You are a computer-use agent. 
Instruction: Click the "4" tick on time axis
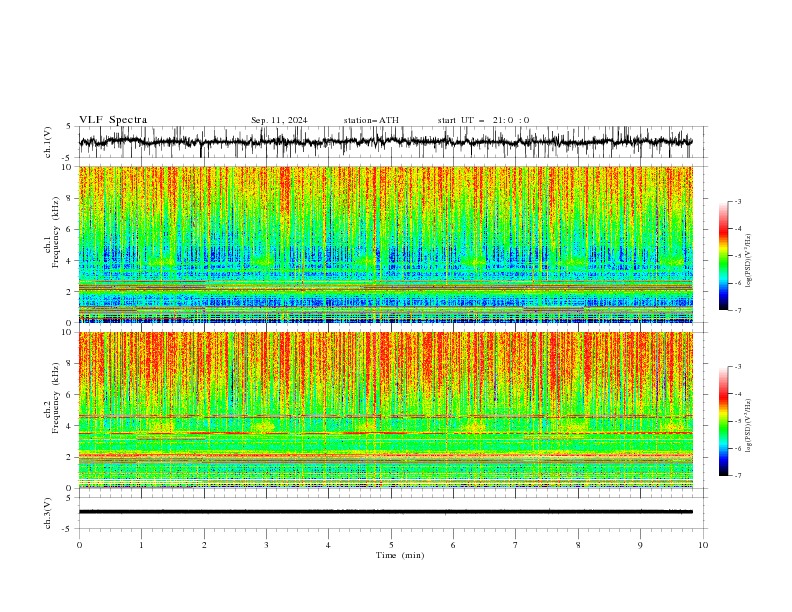click(328, 545)
